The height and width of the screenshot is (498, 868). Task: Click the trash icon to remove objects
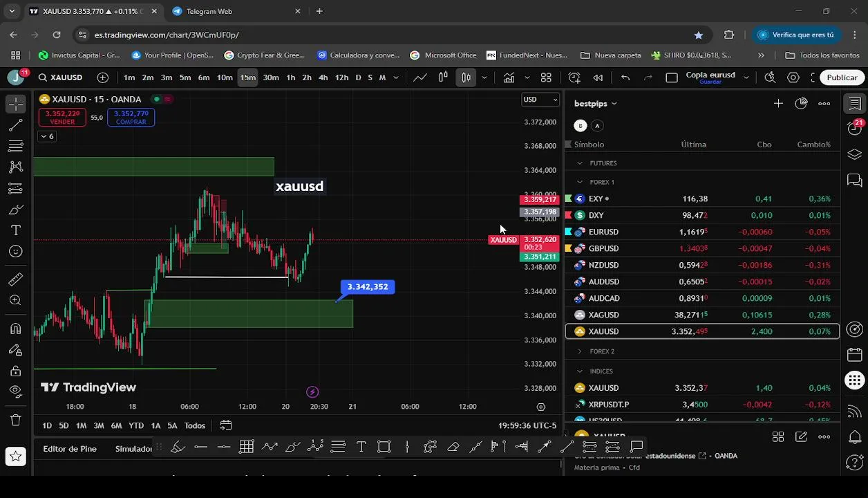click(x=15, y=420)
